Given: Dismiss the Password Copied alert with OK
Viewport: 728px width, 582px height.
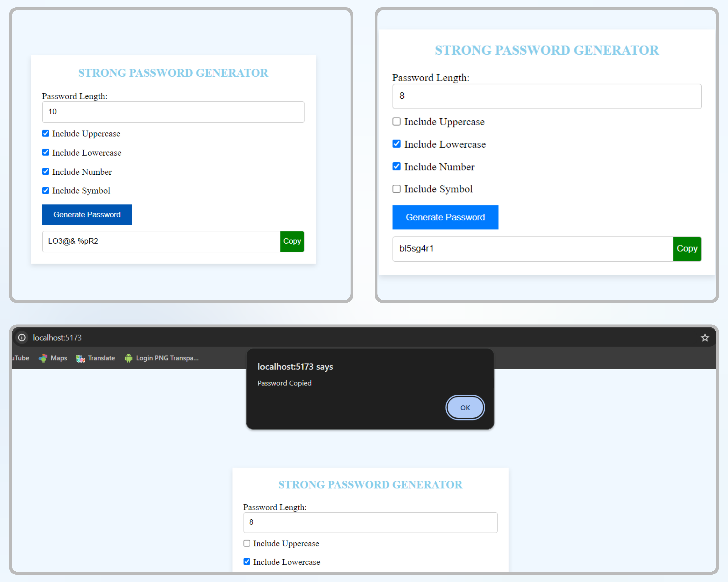Looking at the screenshot, I should (x=465, y=408).
